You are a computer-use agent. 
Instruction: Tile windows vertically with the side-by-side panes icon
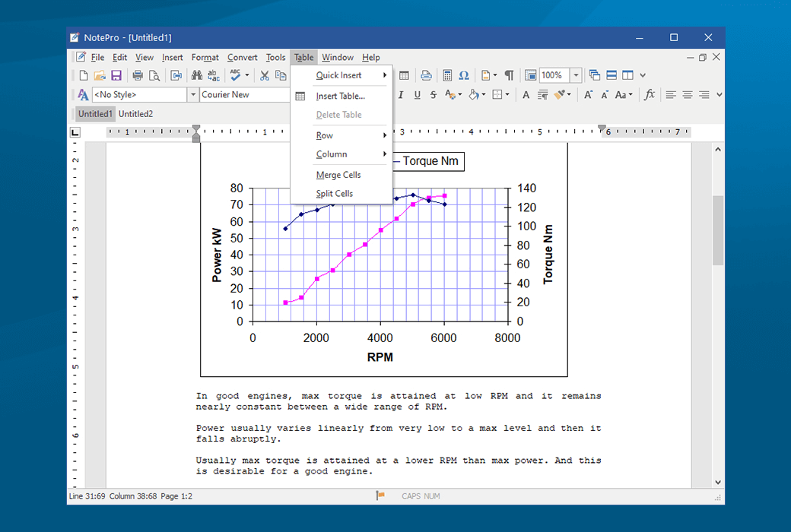coord(627,75)
